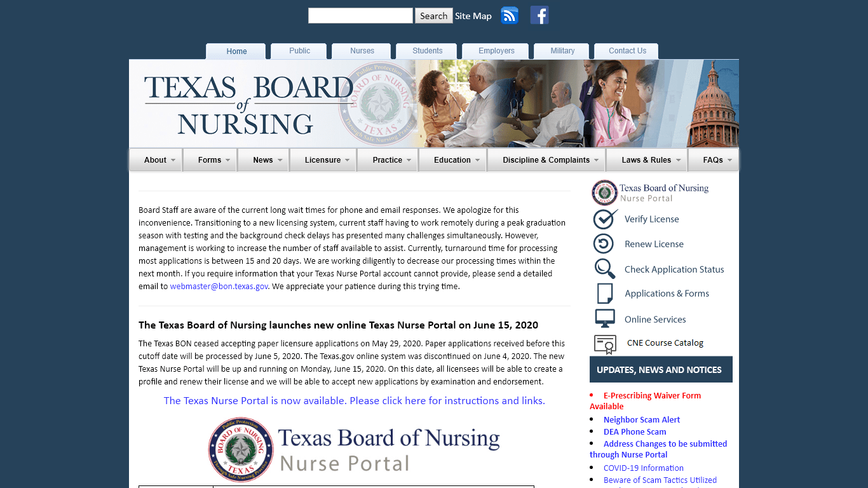This screenshot has height=488, width=868.
Task: Click the Texas Board of Nursing header logo
Action: (248, 105)
